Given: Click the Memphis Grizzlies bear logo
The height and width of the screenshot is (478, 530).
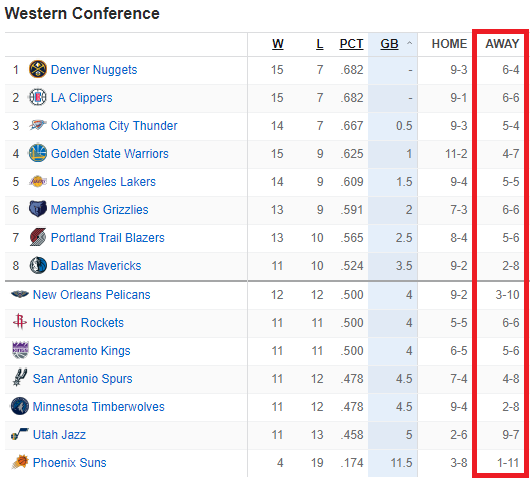Looking at the screenshot, I should click(x=38, y=209).
